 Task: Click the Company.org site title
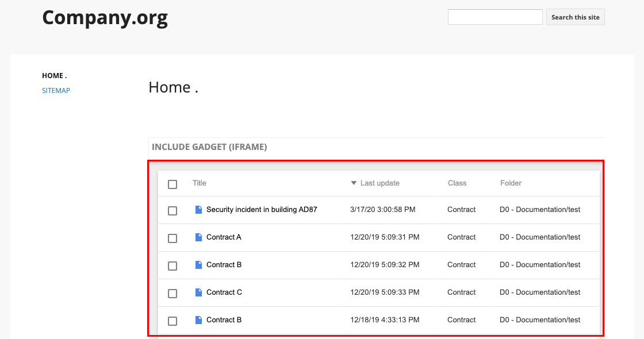105,18
